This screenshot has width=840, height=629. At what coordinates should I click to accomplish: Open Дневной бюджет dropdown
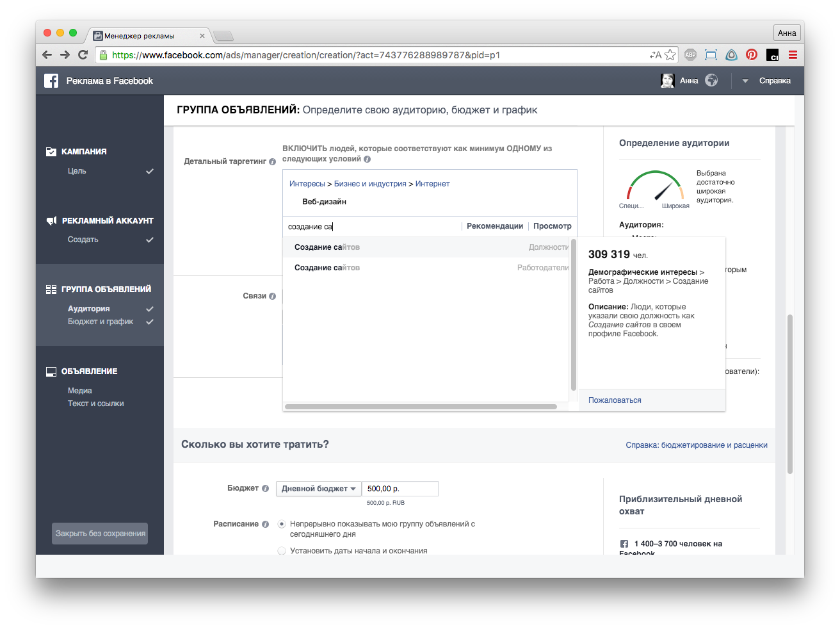318,489
